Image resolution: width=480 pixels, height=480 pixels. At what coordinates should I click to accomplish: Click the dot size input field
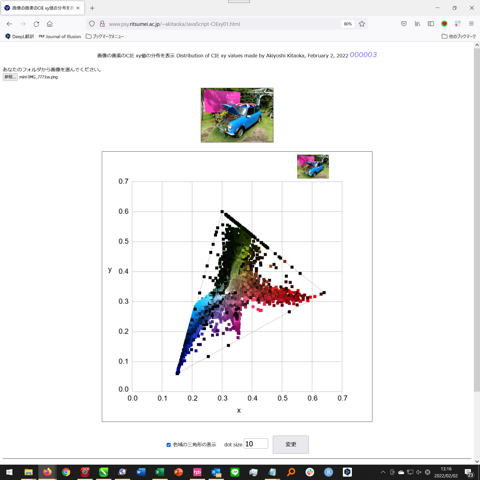tap(256, 444)
